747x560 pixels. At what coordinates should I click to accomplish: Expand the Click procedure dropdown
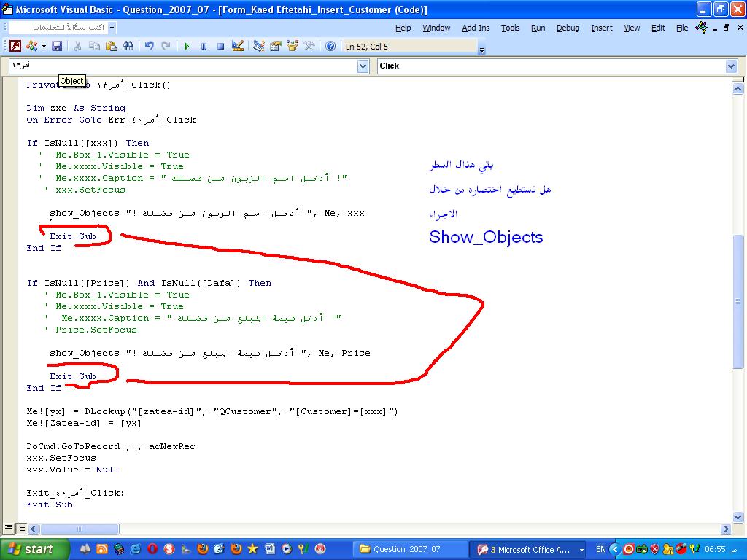732,66
